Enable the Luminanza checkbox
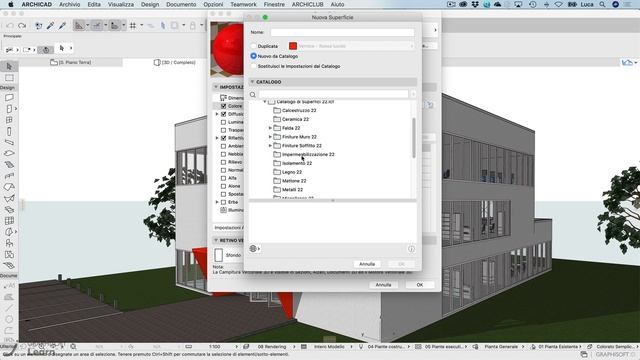This screenshot has height=360, width=640. pos(223,122)
